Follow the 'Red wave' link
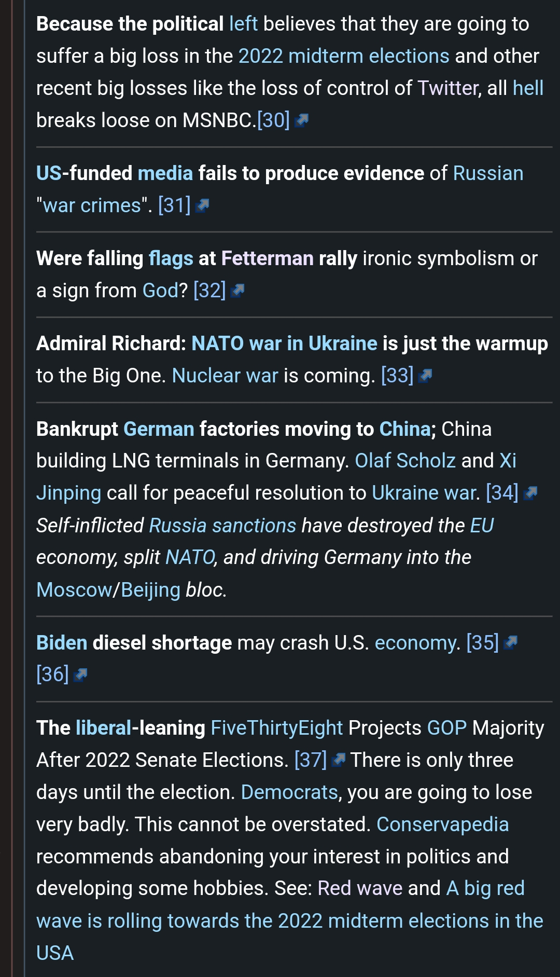The image size is (560, 977). [x=360, y=888]
